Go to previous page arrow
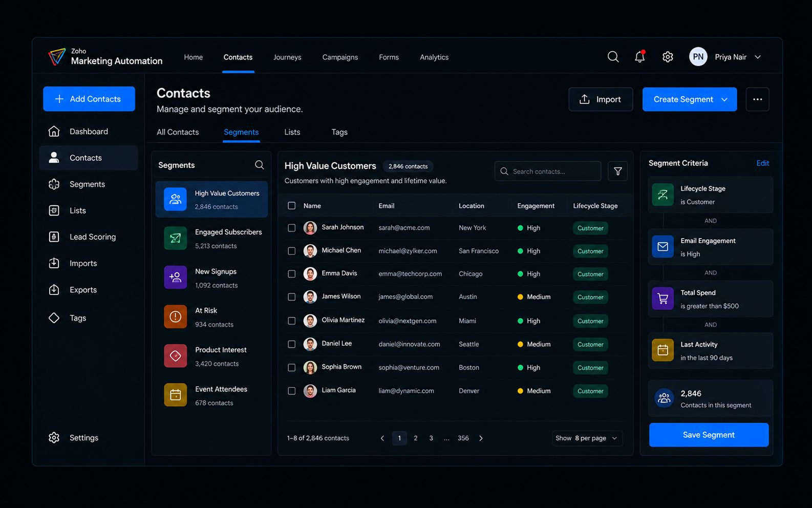Viewport: 812px width, 508px height. [382, 438]
